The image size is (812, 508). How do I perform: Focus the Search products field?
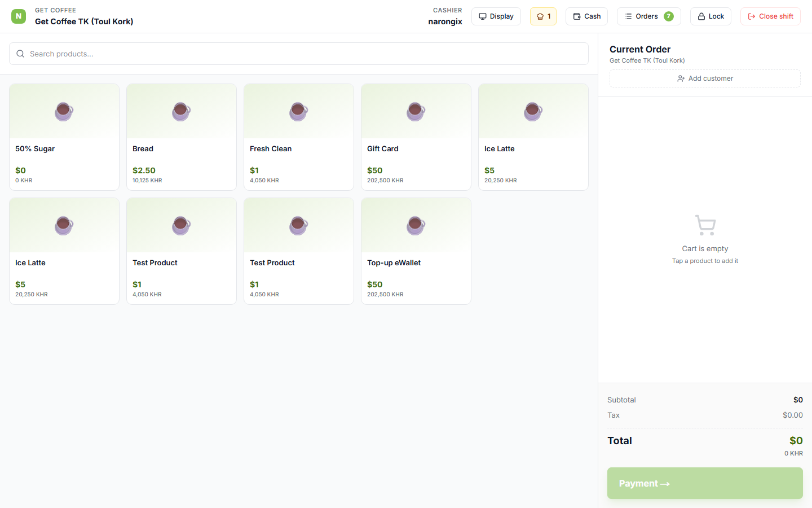[304, 54]
